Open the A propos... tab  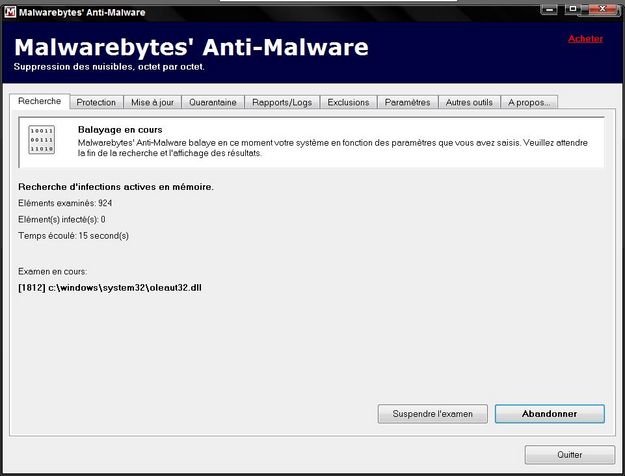click(x=529, y=102)
